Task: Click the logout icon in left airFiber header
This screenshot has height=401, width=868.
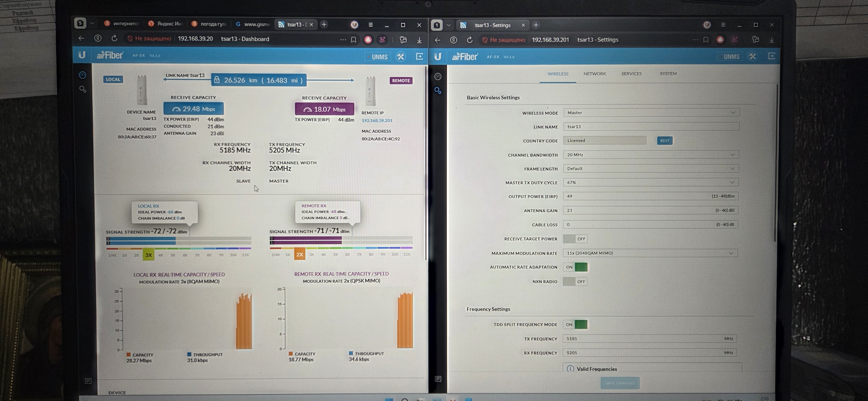Action: click(419, 57)
